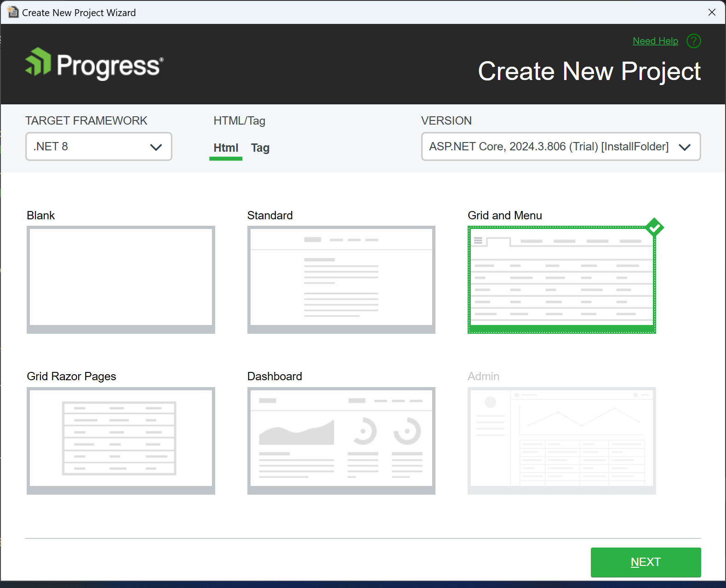
Task: Click the HTML/Tag heading
Action: (x=240, y=121)
